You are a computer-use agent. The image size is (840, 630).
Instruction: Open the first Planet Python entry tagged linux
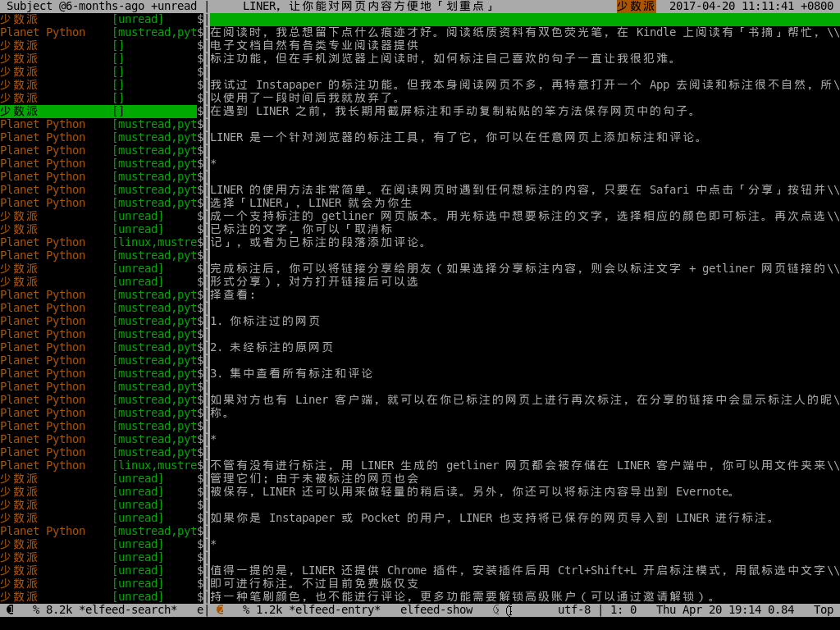(x=43, y=242)
